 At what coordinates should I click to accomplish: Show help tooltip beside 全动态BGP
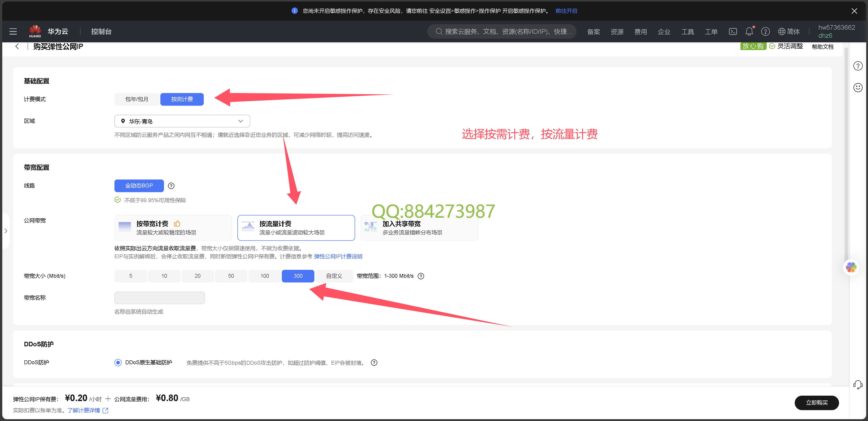171,186
